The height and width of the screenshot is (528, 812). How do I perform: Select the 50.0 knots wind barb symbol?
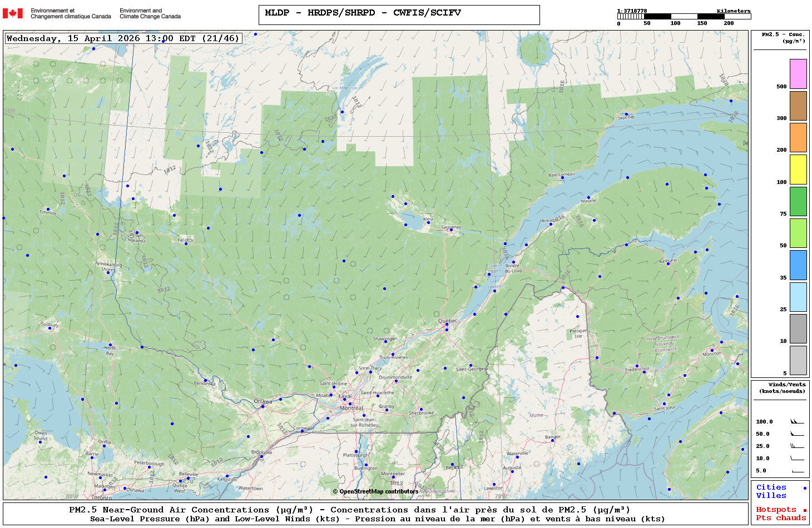click(796, 434)
